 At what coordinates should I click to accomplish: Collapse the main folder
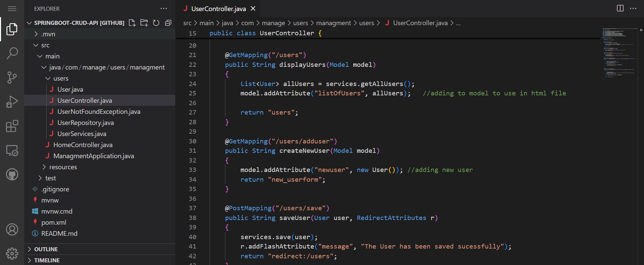pyautogui.click(x=100, y=56)
